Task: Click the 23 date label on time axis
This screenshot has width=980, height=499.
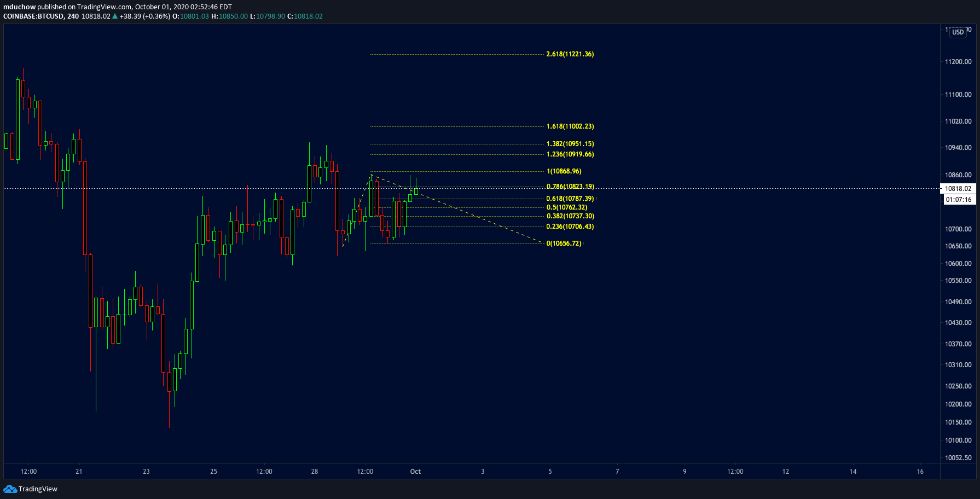Action: tap(146, 472)
